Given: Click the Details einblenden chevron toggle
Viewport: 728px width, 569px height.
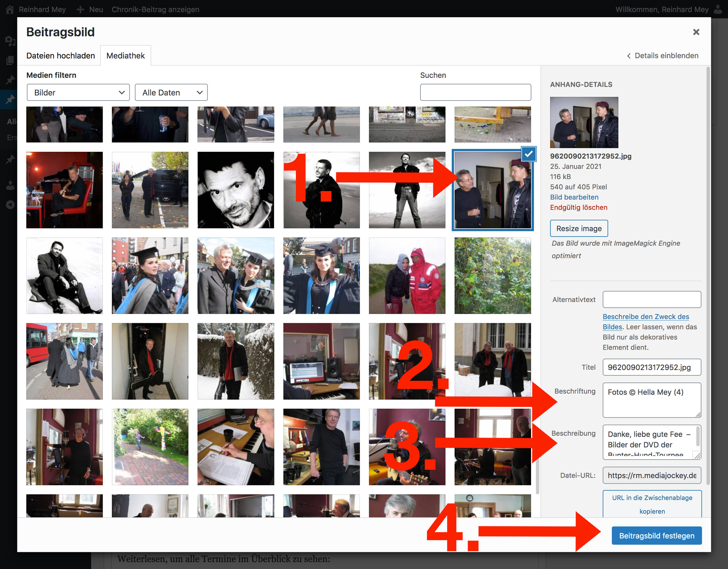Looking at the screenshot, I should (662, 56).
